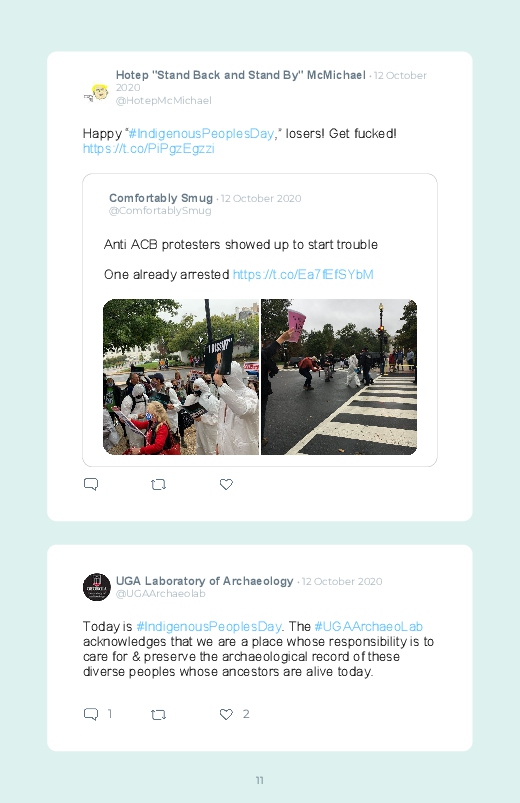Open @UGAArchaeolab handle
Viewport: 520px width, 803px height.
click(160, 594)
